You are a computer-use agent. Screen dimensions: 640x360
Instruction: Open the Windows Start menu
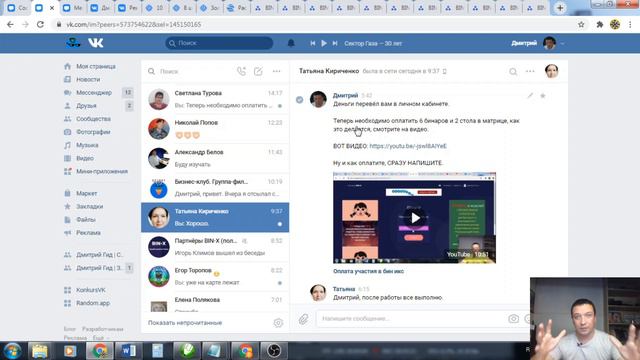point(12,351)
